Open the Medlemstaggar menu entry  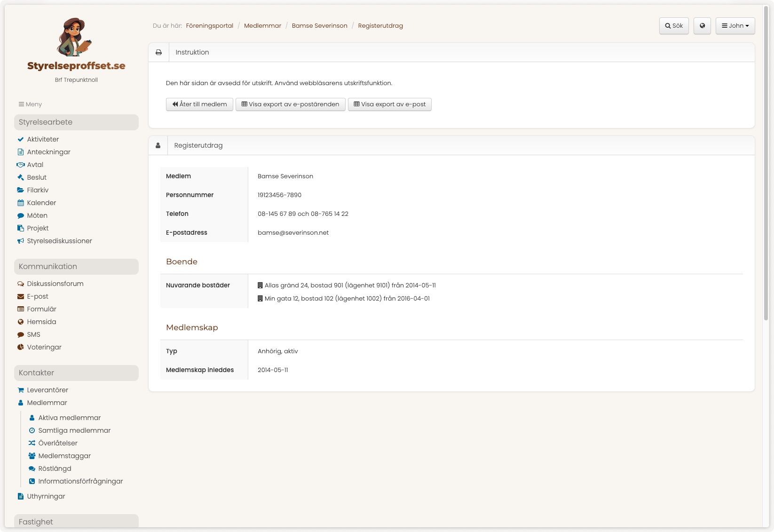pyautogui.click(x=64, y=456)
